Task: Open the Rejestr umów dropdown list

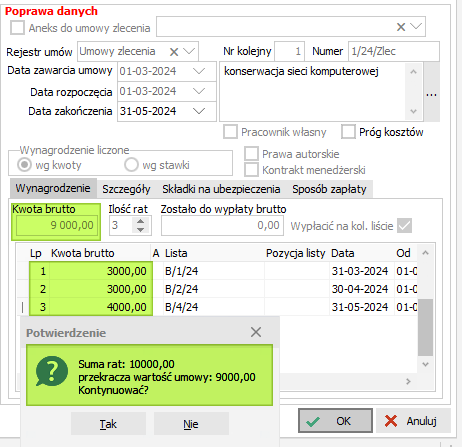Action: [x=189, y=51]
